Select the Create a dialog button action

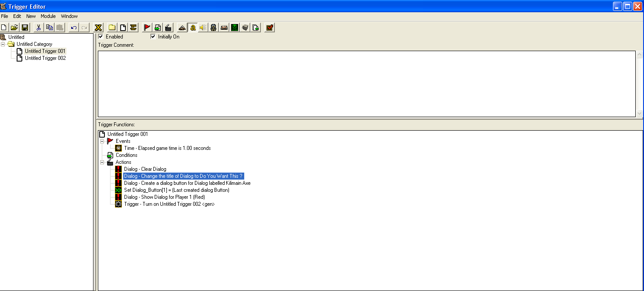(x=187, y=183)
